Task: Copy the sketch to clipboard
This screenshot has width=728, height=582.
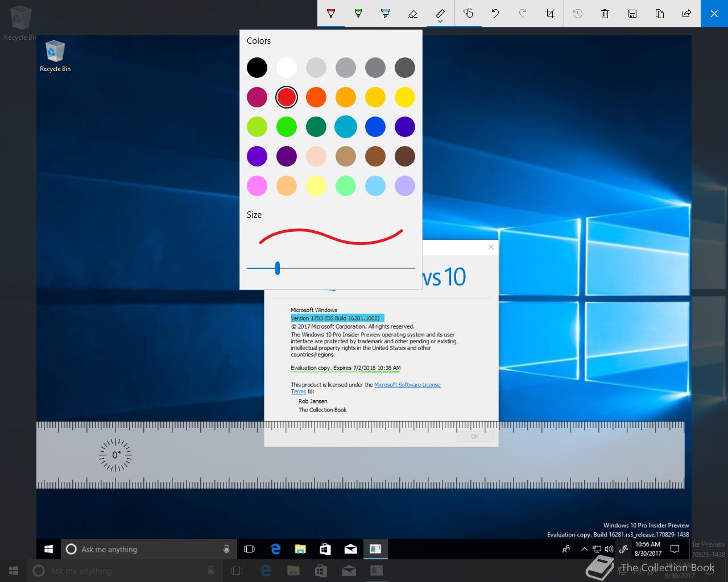Action: pyautogui.click(x=660, y=13)
